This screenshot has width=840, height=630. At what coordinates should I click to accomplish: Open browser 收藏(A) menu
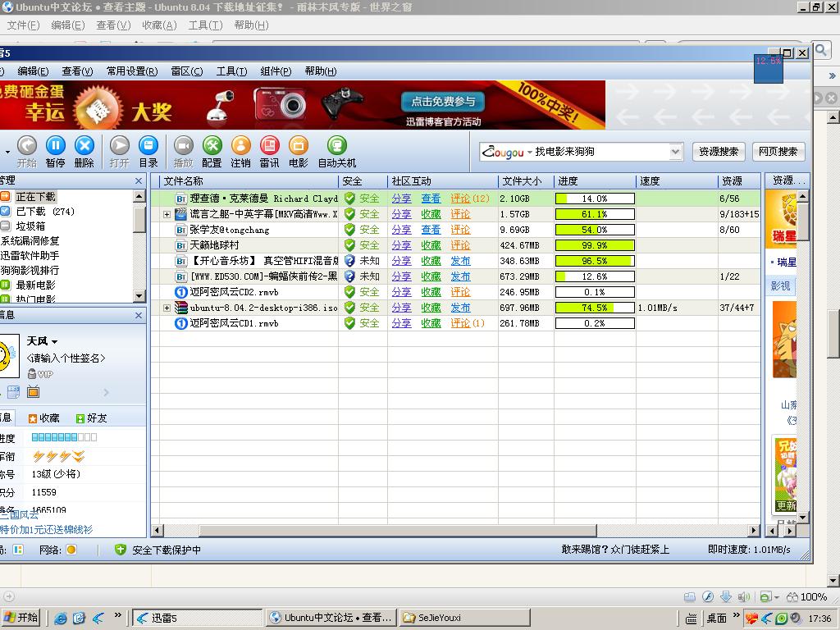tap(159, 25)
